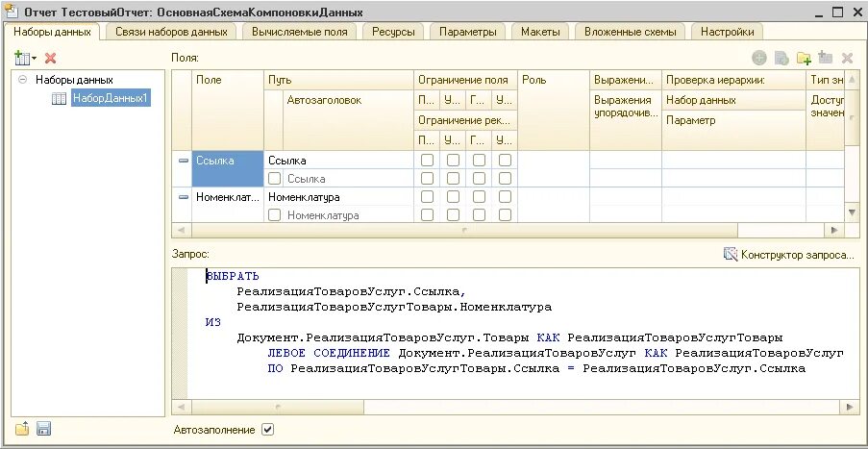Click the load schema from file icon
The height and width of the screenshot is (449, 868).
click(21, 429)
